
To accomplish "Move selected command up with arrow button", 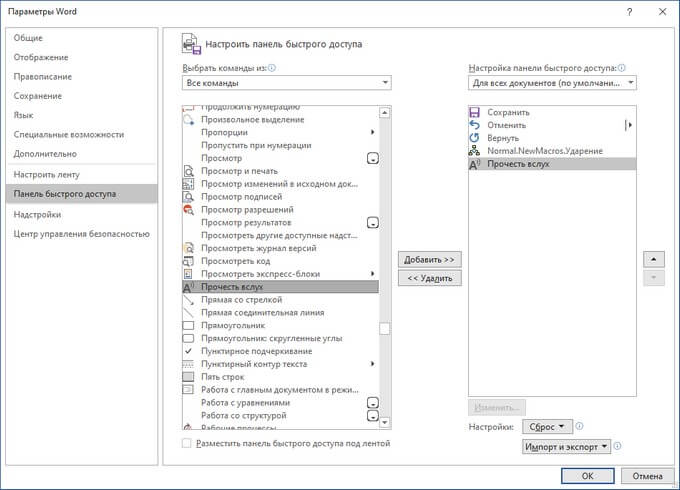I will coord(654,260).
